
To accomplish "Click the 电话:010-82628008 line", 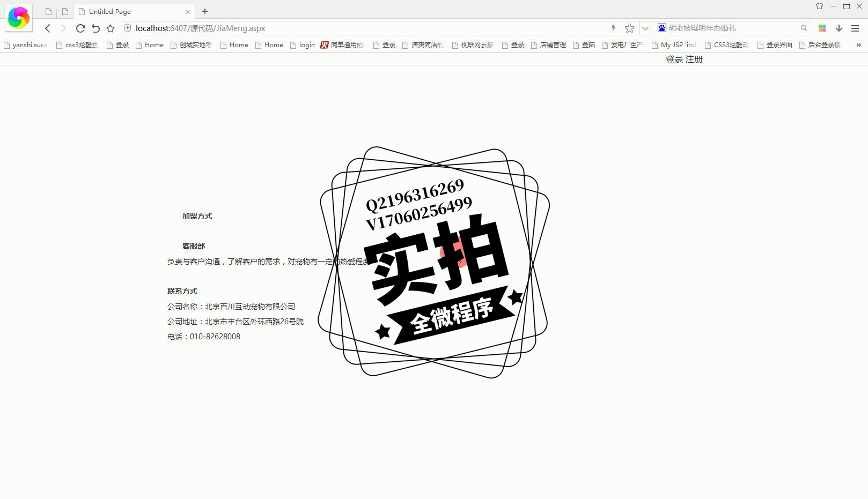I will click(204, 337).
